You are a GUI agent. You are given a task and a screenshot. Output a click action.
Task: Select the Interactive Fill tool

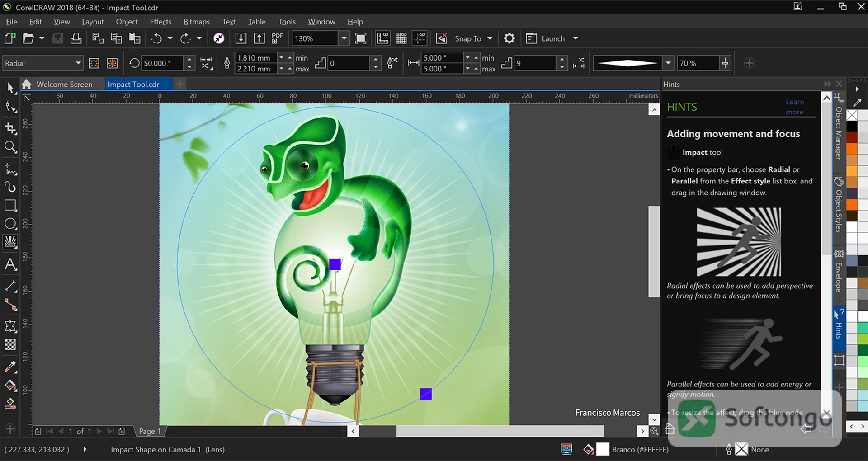click(10, 386)
